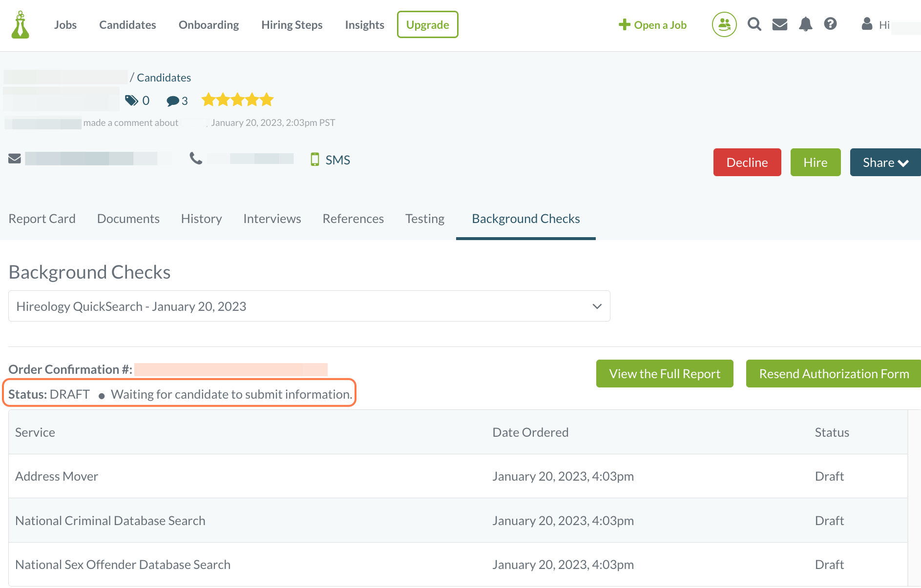Switch to the Testing tab
921x588 pixels.
[x=424, y=219]
